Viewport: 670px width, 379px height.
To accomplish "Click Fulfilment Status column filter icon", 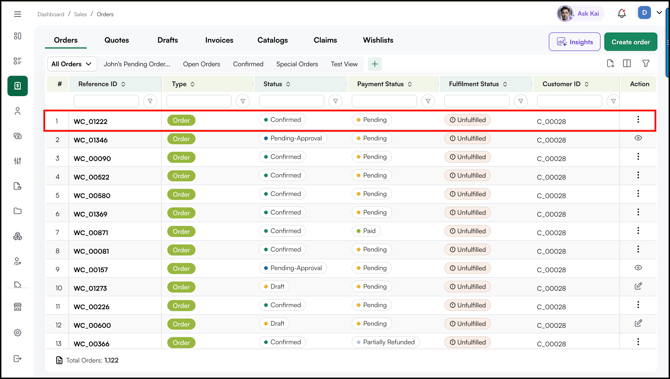I will click(520, 101).
